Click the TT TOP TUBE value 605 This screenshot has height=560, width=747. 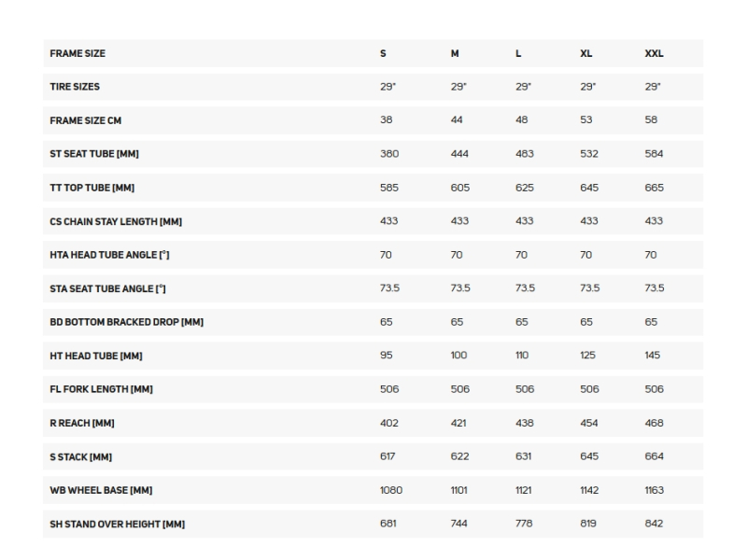point(460,188)
